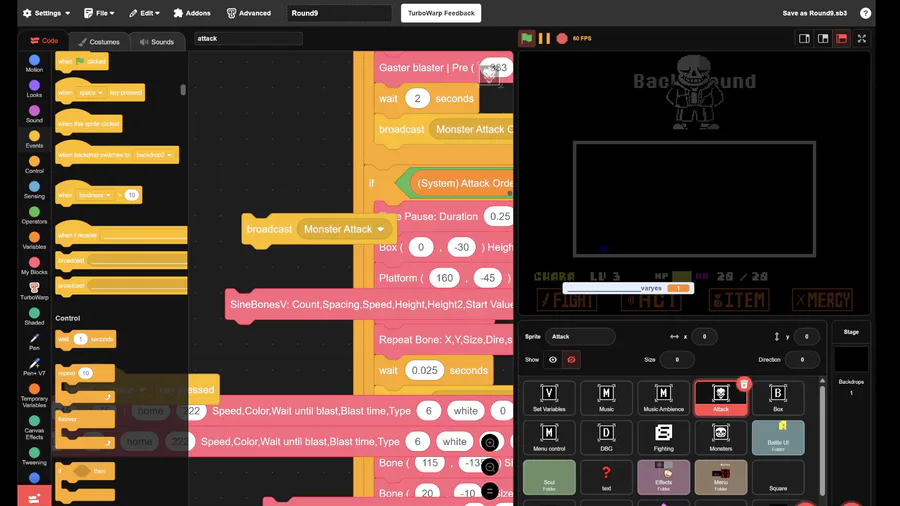
Task: Select the Events block category
Action: (34, 139)
